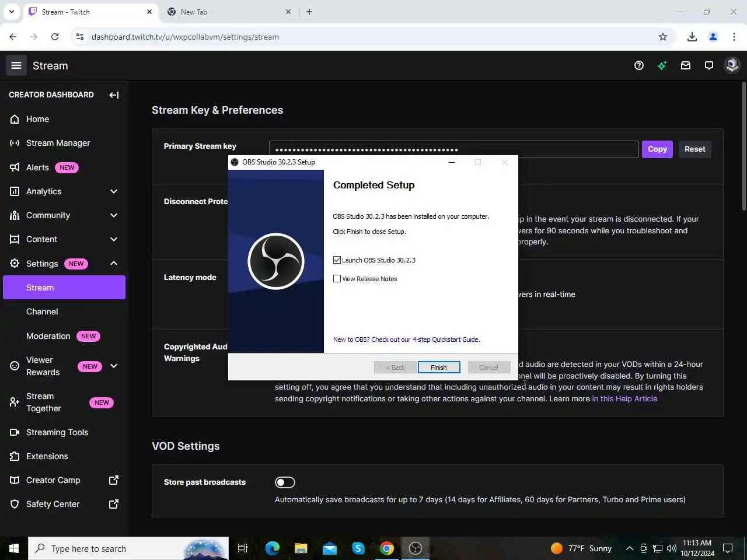This screenshot has height=560, width=747.
Task: Switch to the New Tab browser tab
Action: click(228, 12)
